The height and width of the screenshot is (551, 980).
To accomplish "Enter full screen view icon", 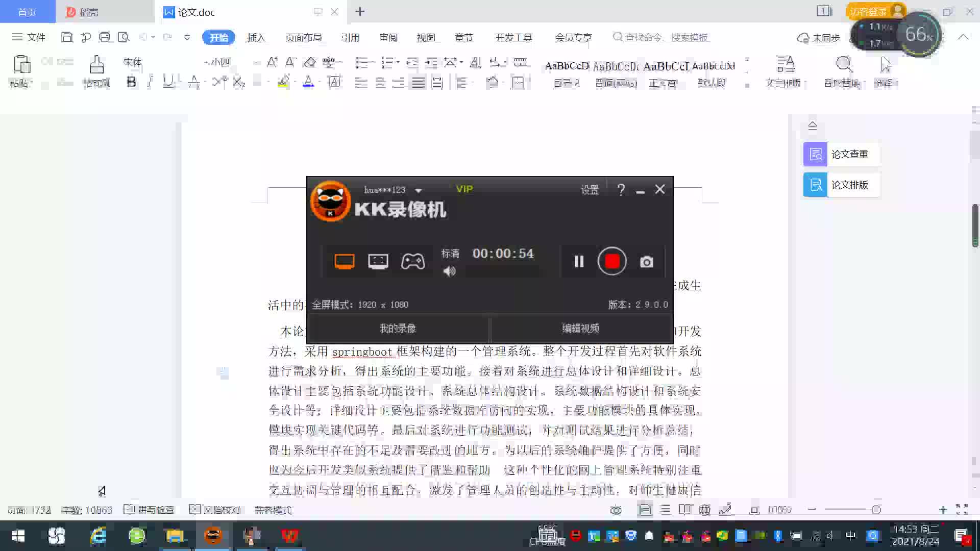I will point(962,509).
